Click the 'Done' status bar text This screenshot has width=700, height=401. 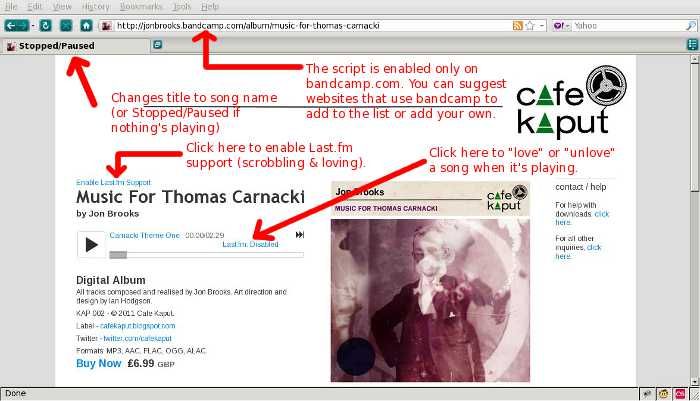15,393
